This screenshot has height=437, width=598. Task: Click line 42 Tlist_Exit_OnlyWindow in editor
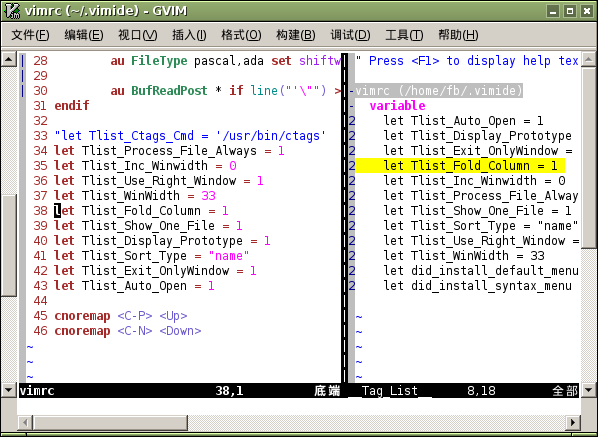click(x=155, y=271)
